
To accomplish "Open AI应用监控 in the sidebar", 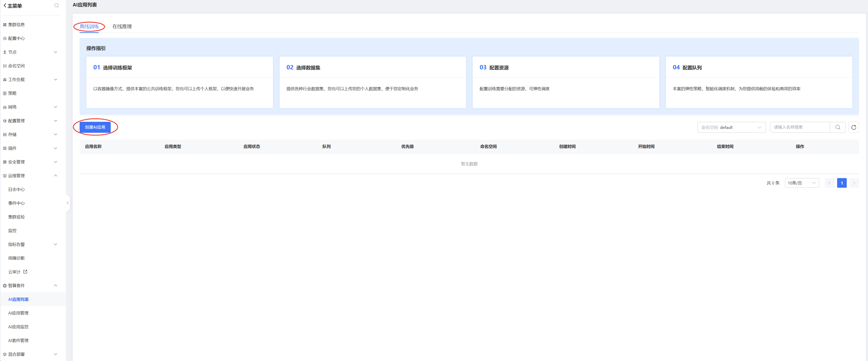I will (18, 327).
